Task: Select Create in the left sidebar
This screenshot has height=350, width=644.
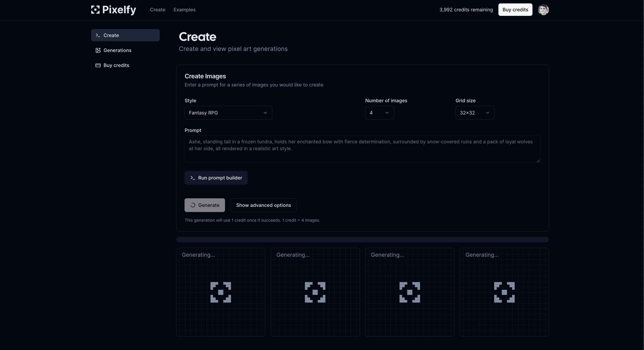Action: 125,35
